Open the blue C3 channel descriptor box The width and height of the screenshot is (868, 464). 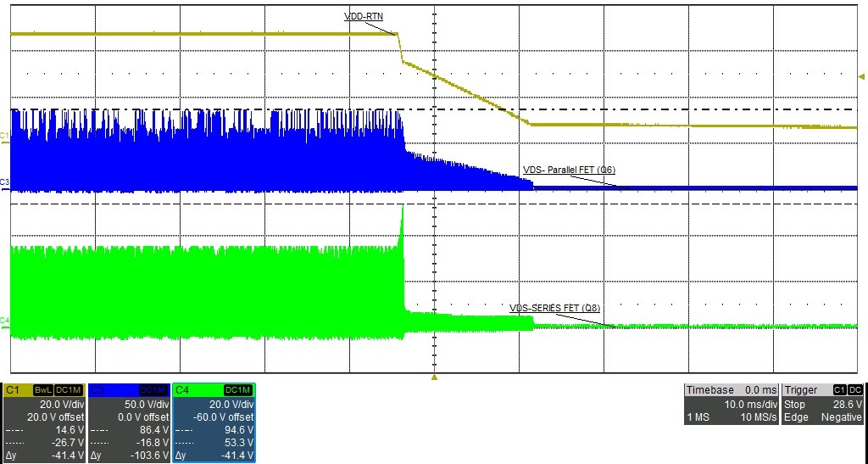tap(129, 422)
